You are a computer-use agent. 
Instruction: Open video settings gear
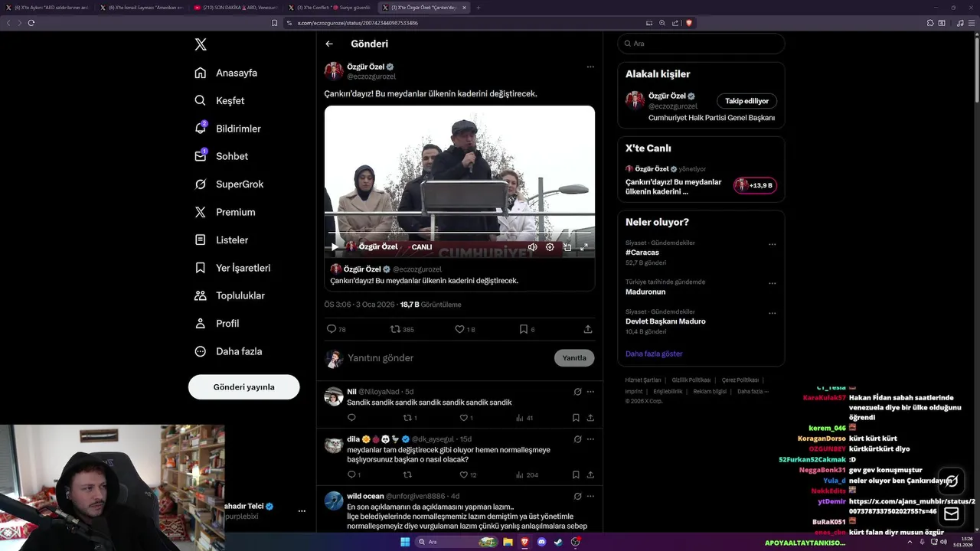point(550,246)
